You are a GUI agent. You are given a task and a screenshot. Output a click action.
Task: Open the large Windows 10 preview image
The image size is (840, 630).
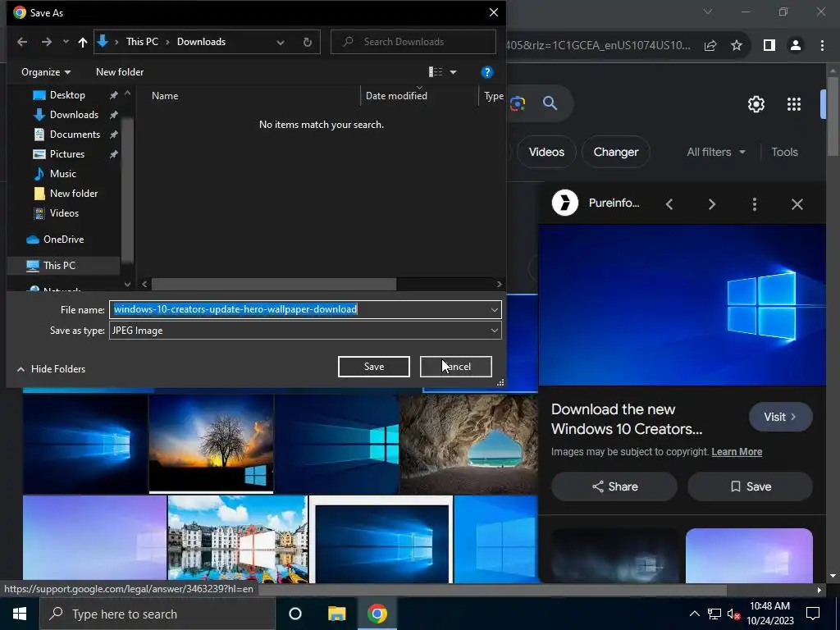(x=682, y=305)
